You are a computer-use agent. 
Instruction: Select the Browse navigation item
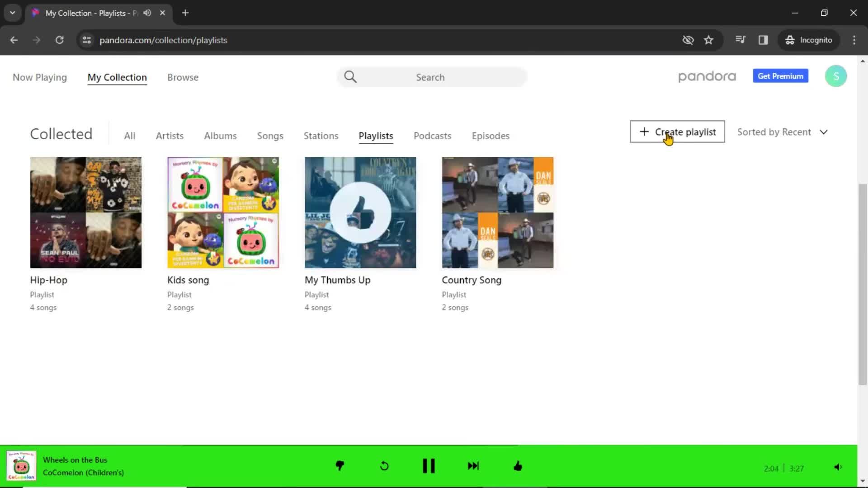(x=183, y=77)
